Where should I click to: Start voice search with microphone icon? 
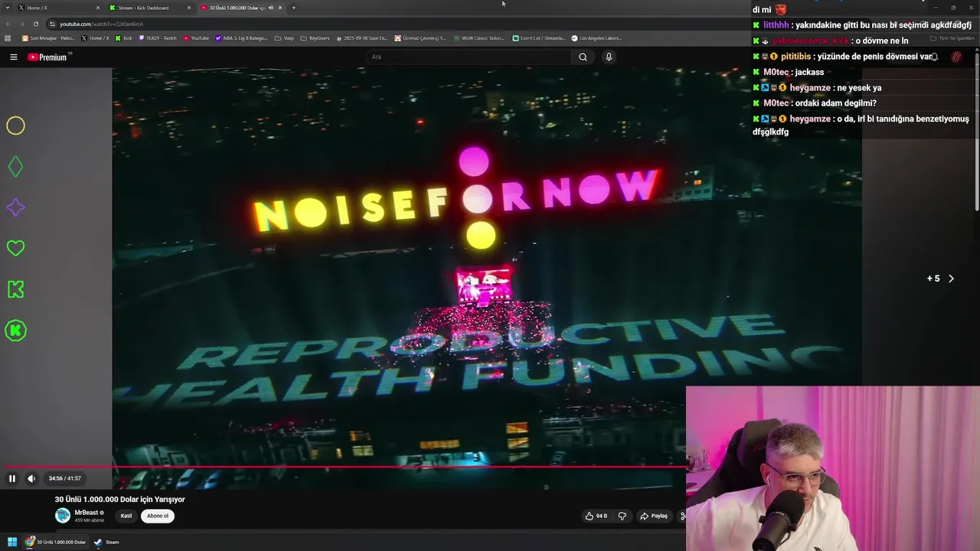coord(609,57)
